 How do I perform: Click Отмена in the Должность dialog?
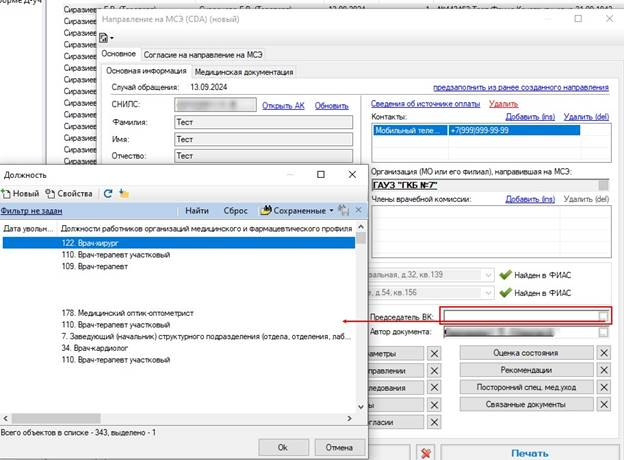pos(339,447)
